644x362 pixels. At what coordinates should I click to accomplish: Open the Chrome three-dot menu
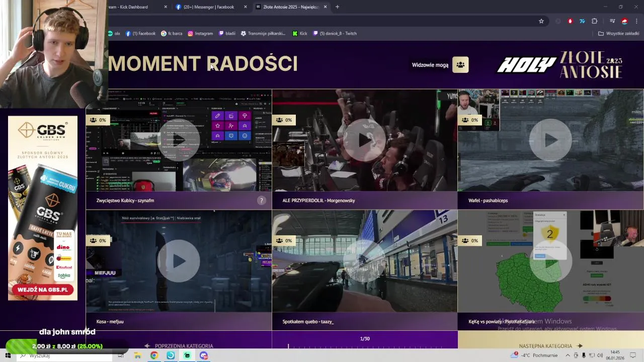coord(636,21)
